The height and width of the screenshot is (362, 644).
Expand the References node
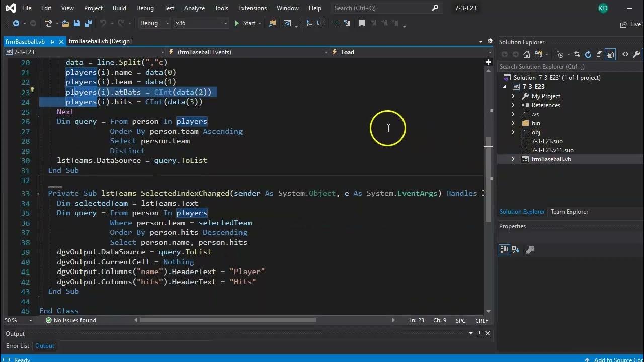513,105
